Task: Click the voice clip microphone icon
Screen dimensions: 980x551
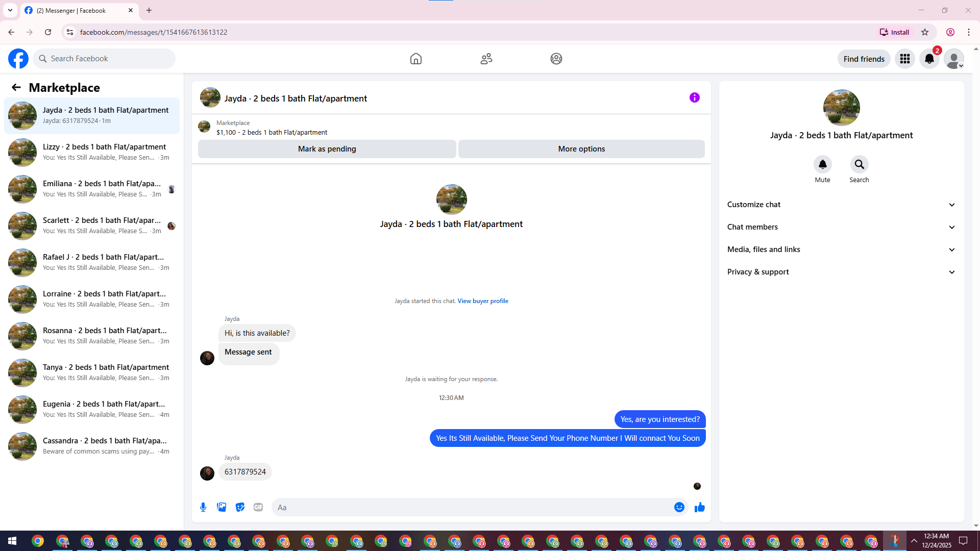Action: pyautogui.click(x=203, y=507)
